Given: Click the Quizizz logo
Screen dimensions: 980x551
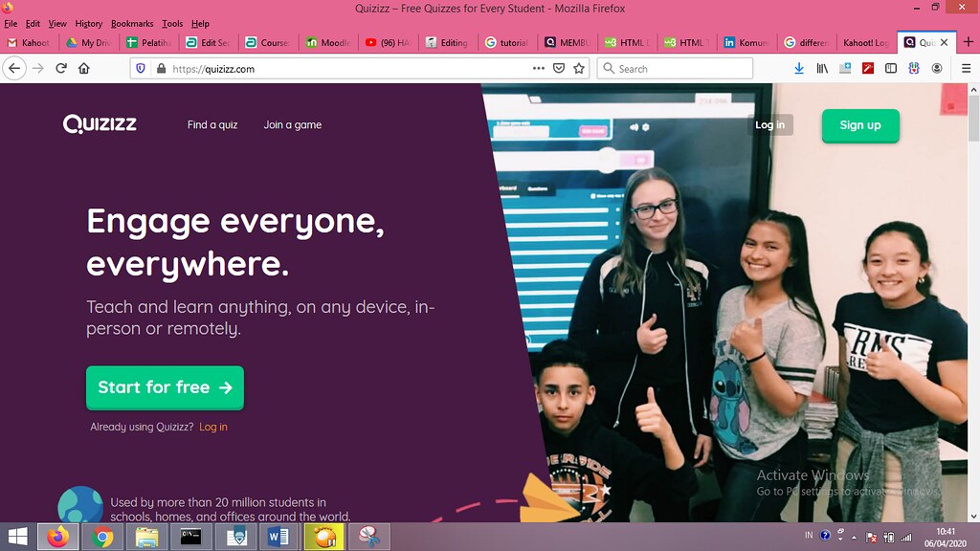Looking at the screenshot, I should pos(100,123).
